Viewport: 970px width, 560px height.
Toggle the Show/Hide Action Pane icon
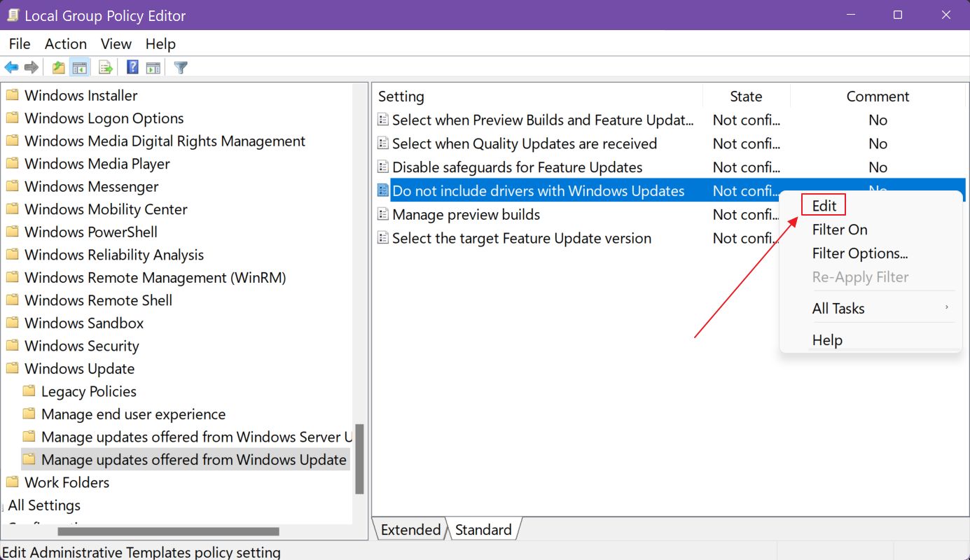click(153, 68)
